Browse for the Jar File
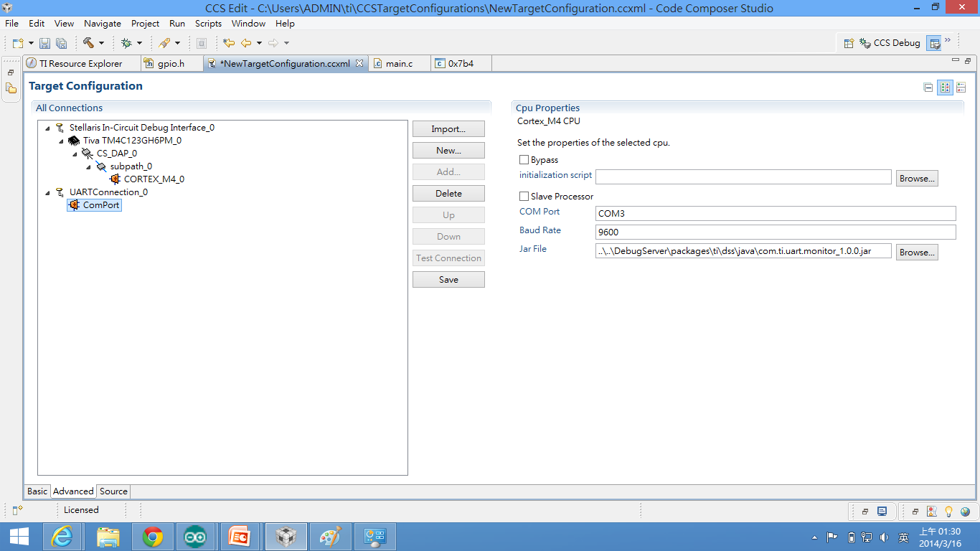 pyautogui.click(x=917, y=253)
